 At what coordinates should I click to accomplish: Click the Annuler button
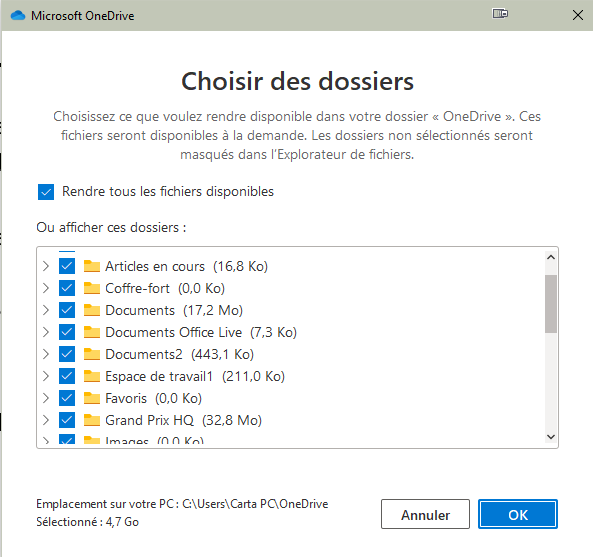click(x=425, y=514)
